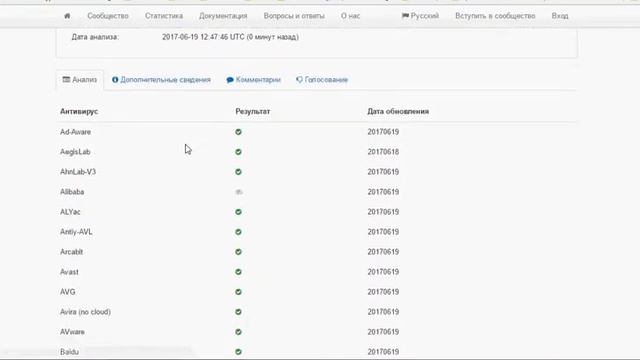Open the Комментарии tab
This screenshot has height=360, width=640.
pos(253,80)
